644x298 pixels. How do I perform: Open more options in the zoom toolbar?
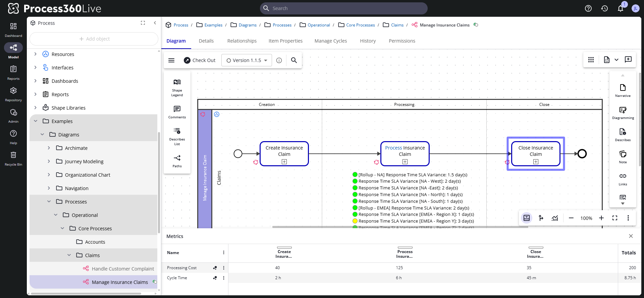(x=628, y=218)
